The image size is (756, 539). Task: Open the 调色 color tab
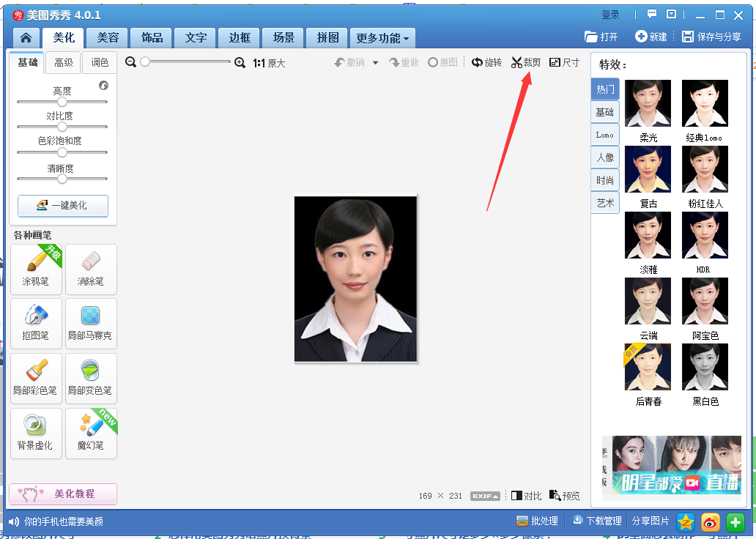(x=100, y=63)
